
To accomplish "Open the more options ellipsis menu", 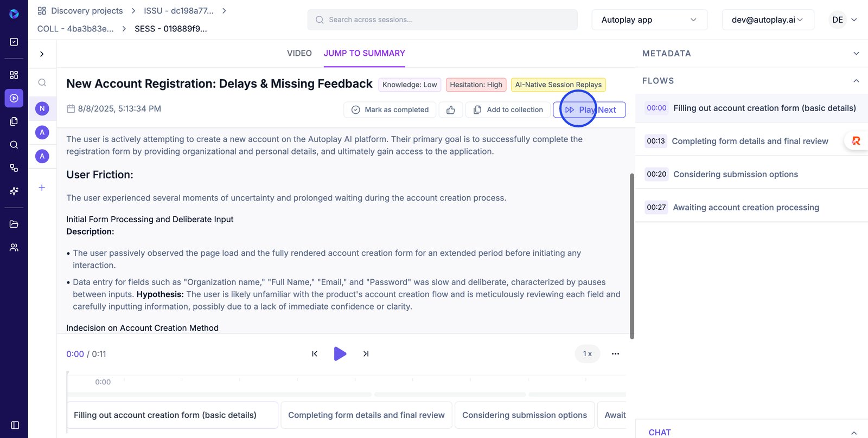I will click(615, 354).
